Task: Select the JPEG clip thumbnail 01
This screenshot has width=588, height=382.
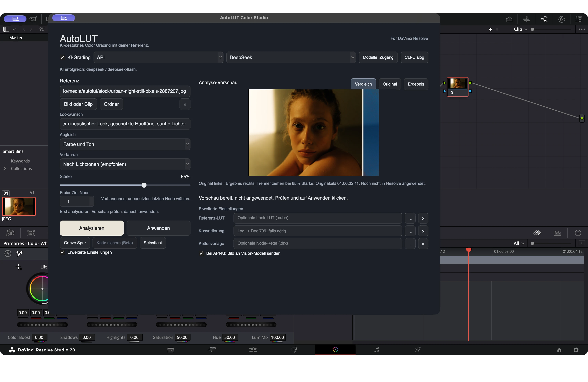Action: [19, 207]
